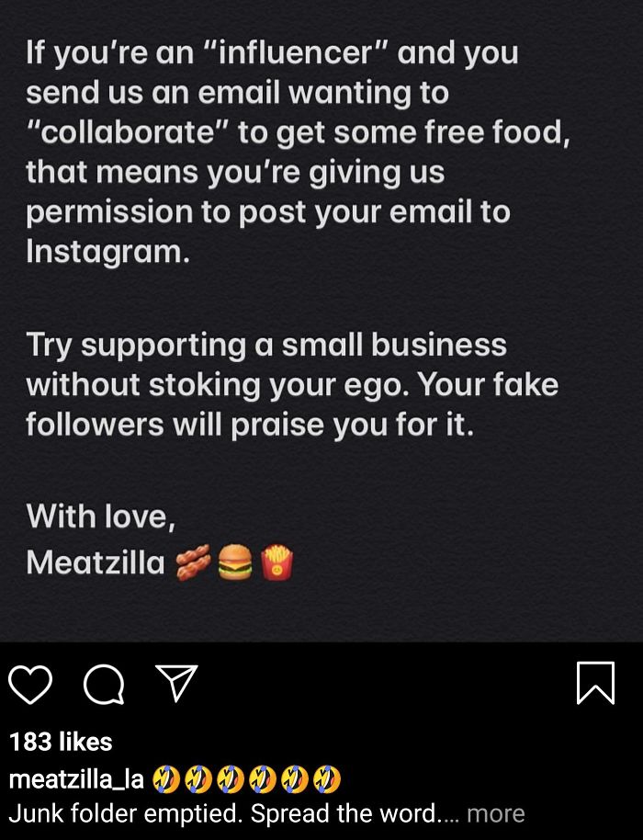Like the post with the heart icon
This screenshot has height=840, width=643.
[31, 686]
